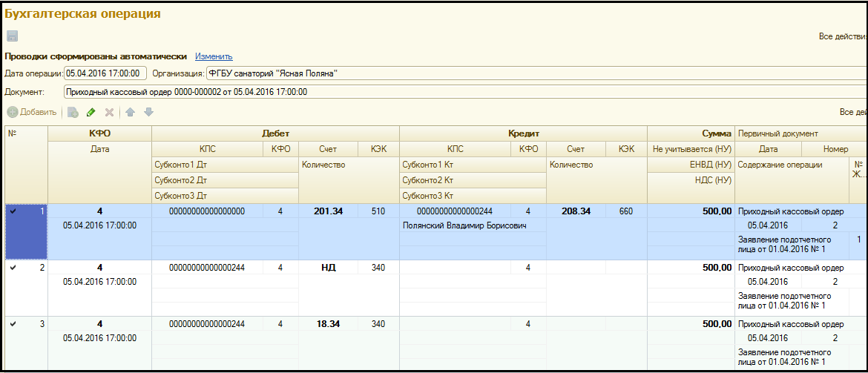Screen dimensions: 868x373
Task: Click credit account cell 208.34
Action: coord(576,211)
